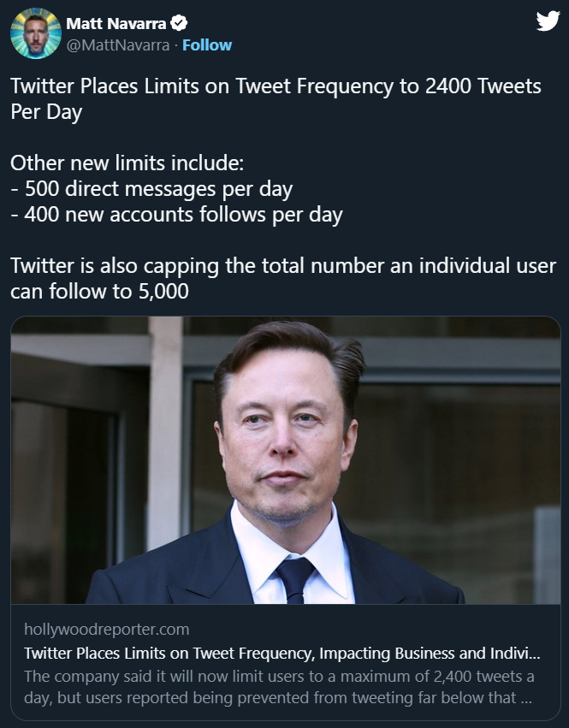This screenshot has height=728, width=569.
Task: Click the blue verified checkmark badge
Action: click(x=180, y=23)
